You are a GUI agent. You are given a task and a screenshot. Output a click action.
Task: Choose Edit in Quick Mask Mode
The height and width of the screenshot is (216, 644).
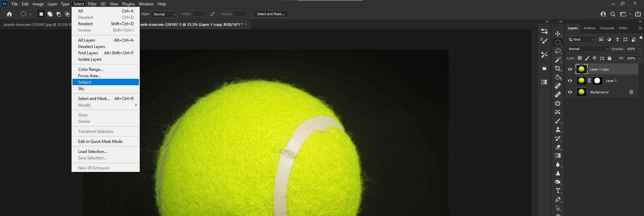point(106,142)
